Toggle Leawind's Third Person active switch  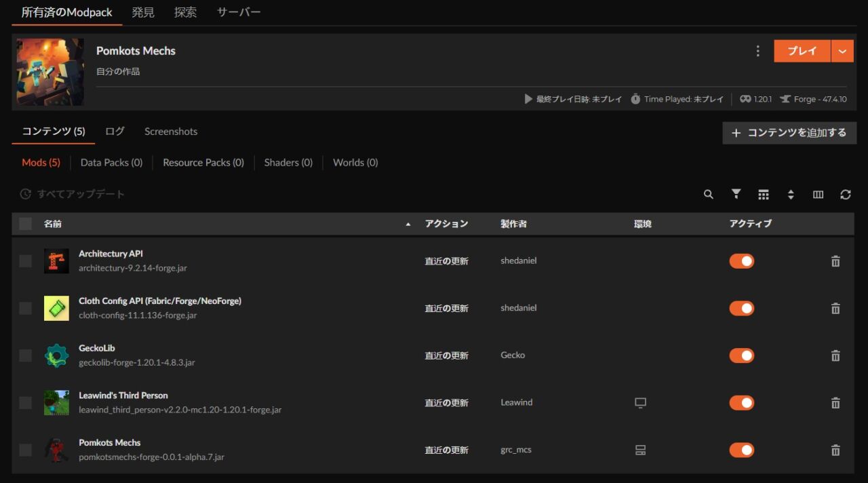coord(741,403)
